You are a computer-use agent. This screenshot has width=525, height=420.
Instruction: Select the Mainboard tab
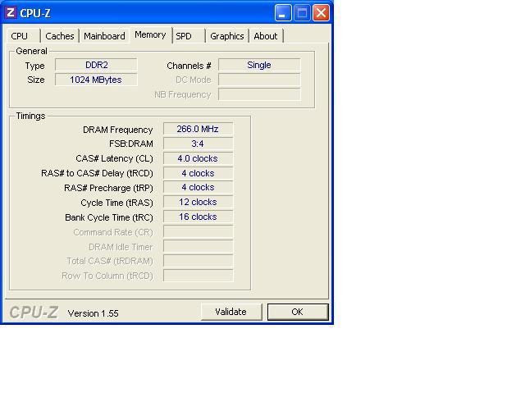(104, 36)
